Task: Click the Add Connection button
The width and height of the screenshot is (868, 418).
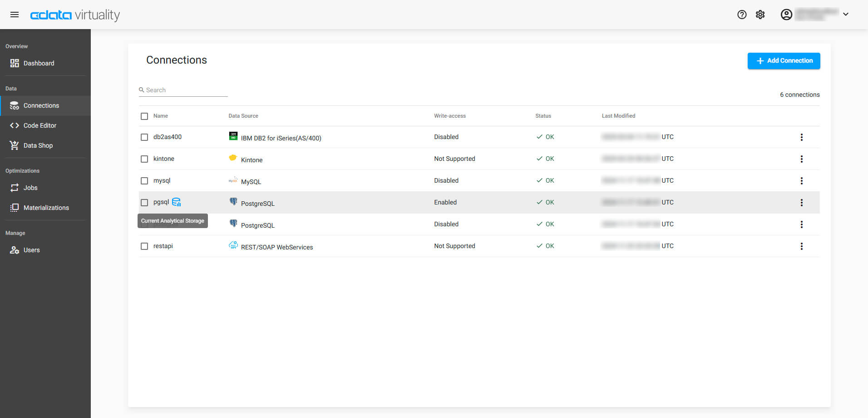Action: coord(784,61)
